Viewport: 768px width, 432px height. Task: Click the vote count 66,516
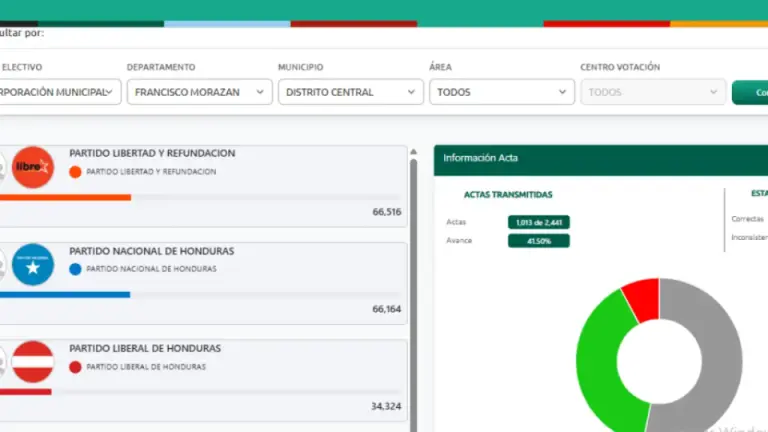tap(386, 212)
